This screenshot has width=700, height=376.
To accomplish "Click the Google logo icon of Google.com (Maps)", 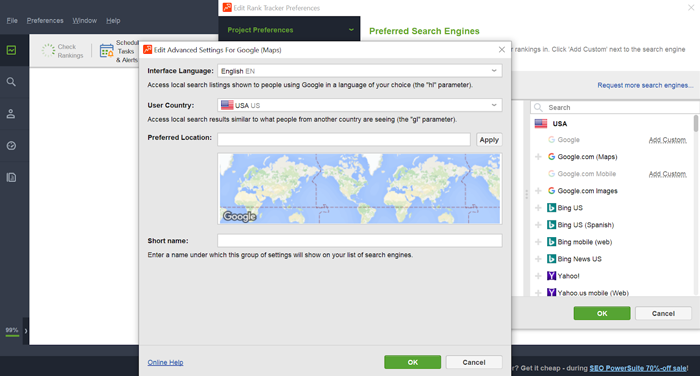I will coord(551,157).
